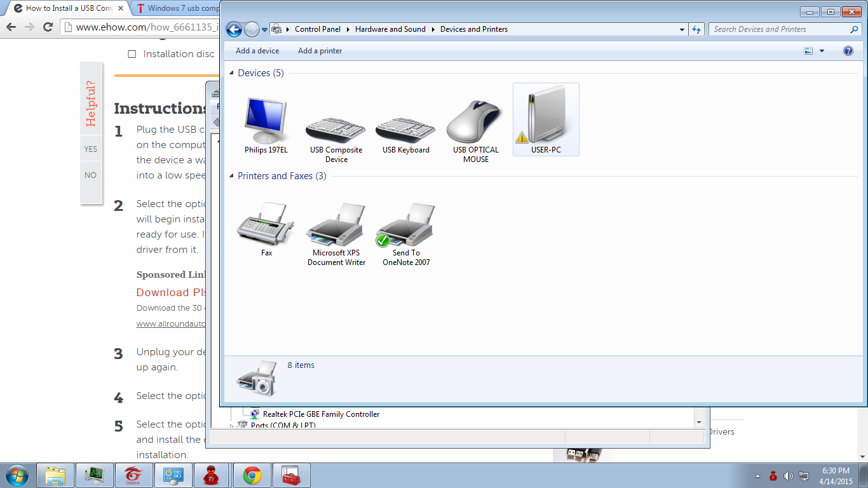Viewport: 868px width, 488px height.
Task: Open Google Chrome from the taskbar
Action: 252,475
